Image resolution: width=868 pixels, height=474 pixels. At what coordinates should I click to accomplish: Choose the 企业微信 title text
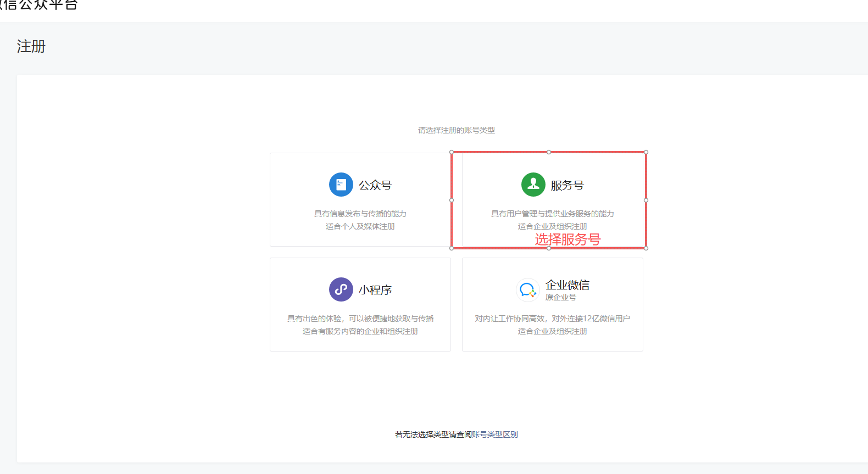pos(567,285)
